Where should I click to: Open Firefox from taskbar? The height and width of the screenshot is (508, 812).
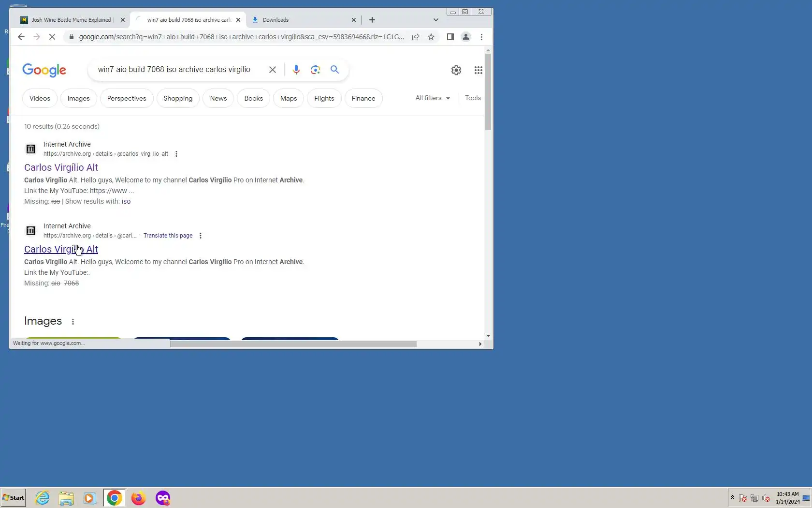(x=138, y=498)
